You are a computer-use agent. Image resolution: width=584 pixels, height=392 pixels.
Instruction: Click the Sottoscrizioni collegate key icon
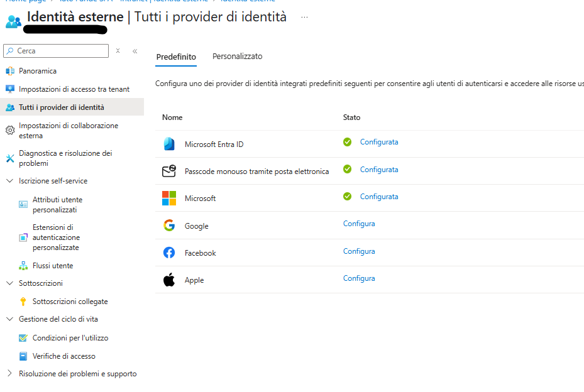tap(23, 301)
